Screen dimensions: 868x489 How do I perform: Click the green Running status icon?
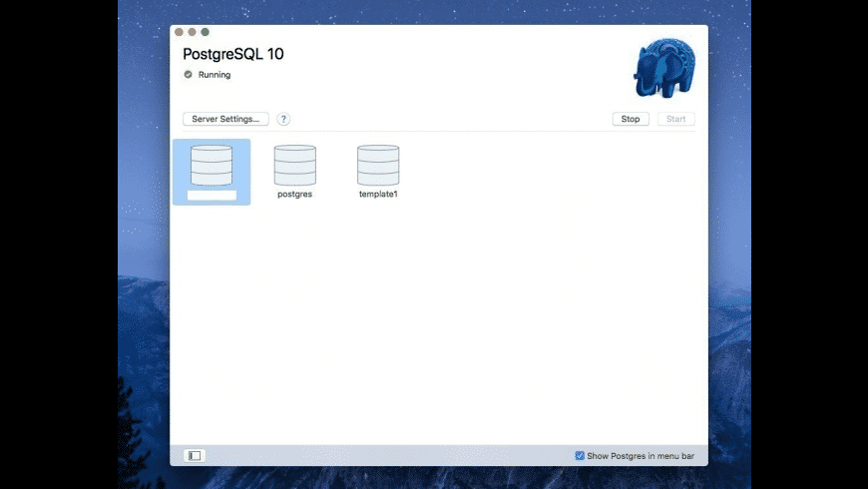189,74
